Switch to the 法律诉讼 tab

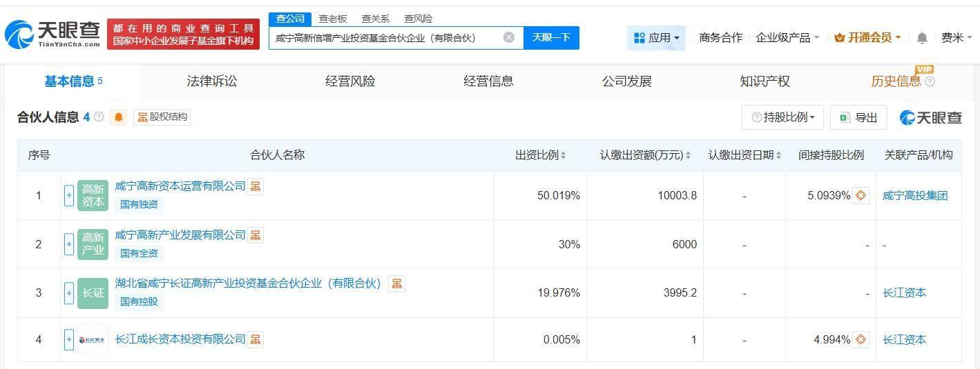click(x=212, y=81)
